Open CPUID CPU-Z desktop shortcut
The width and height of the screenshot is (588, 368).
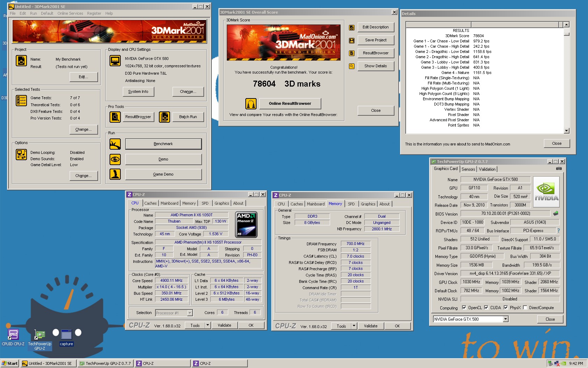tap(13, 338)
